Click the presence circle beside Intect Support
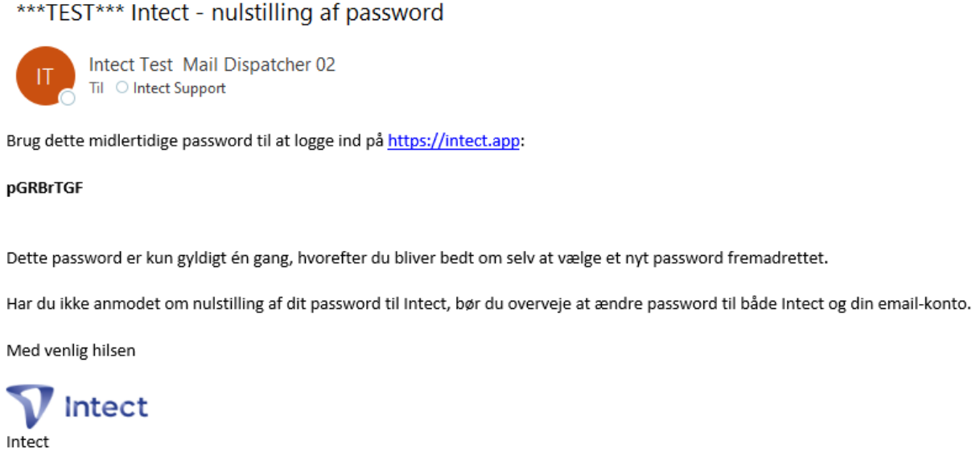 pos(122,88)
